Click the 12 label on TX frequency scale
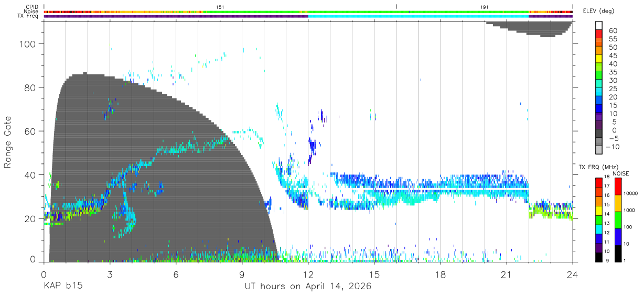 pos(606,234)
